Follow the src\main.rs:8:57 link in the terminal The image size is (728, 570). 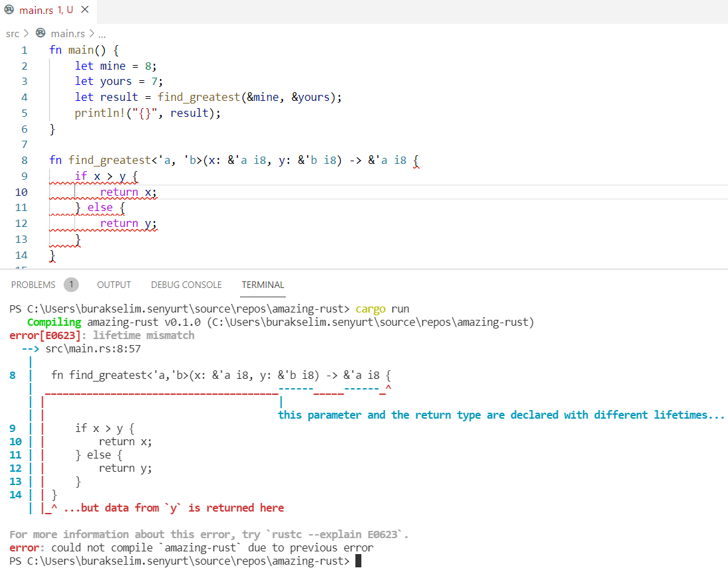[x=93, y=348]
